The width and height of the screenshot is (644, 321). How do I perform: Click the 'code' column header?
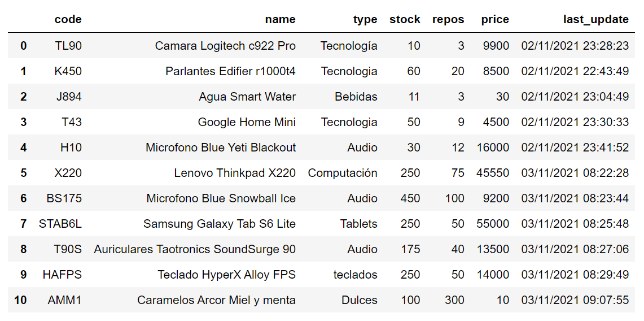[x=68, y=19]
